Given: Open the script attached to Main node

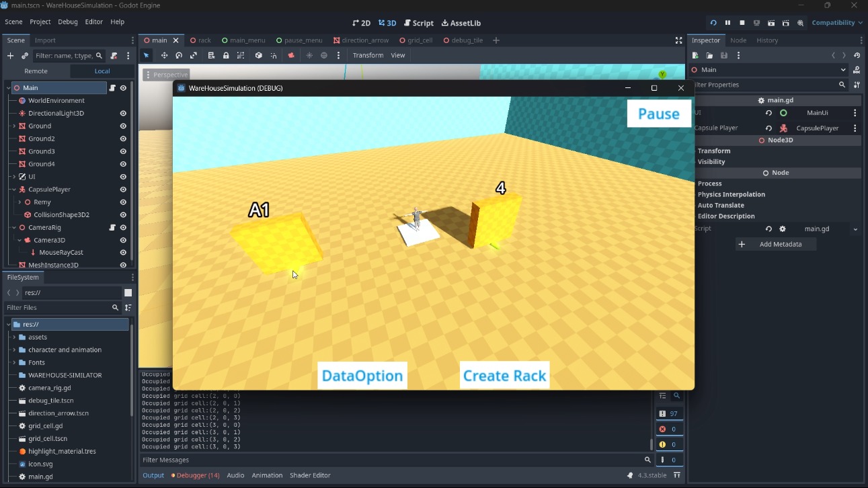Looking at the screenshot, I should pos(112,88).
